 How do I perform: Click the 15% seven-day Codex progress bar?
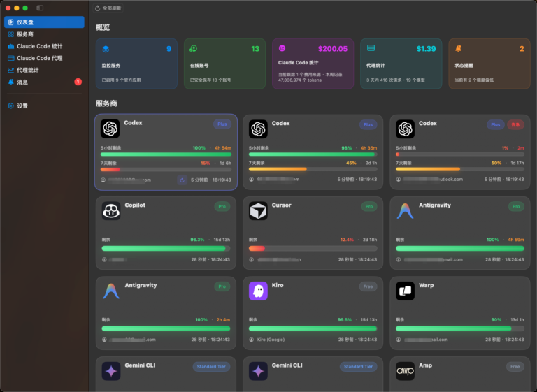point(166,170)
